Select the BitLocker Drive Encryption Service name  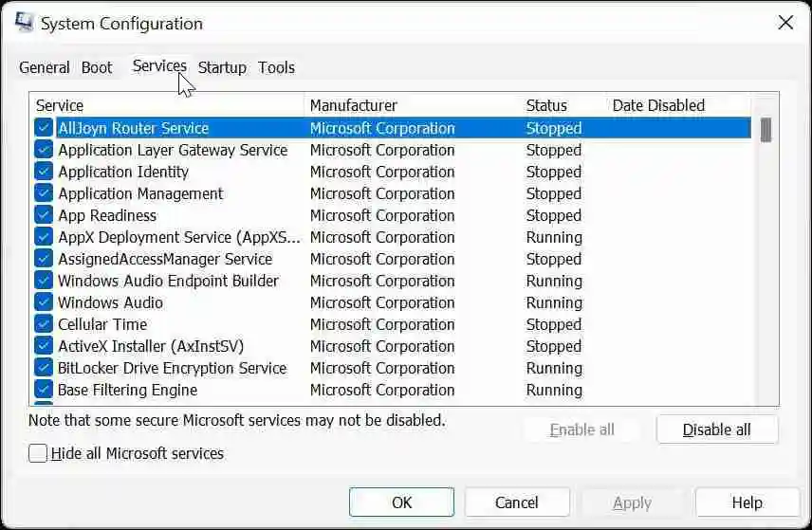pos(173,368)
